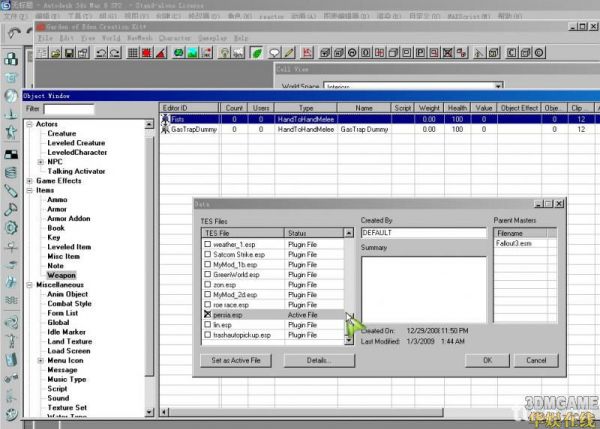Uncheck the persia.esp plugin checkbox

click(208, 314)
